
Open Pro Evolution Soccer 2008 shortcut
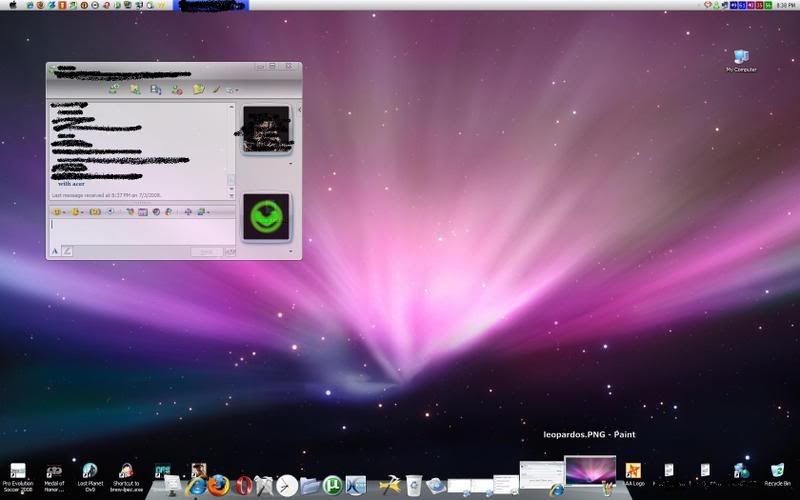tap(18, 478)
